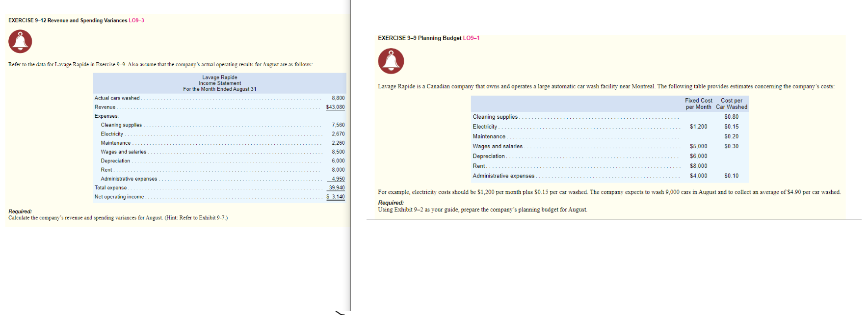Select the heading 'EXERCISE 9-9 Planning Budget'
This screenshot has height=315, width=868.
click(420, 38)
